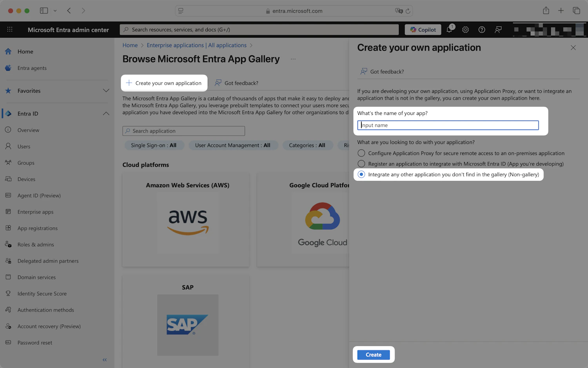
Task: Select the Non-gallery integration radio option
Action: (361, 174)
